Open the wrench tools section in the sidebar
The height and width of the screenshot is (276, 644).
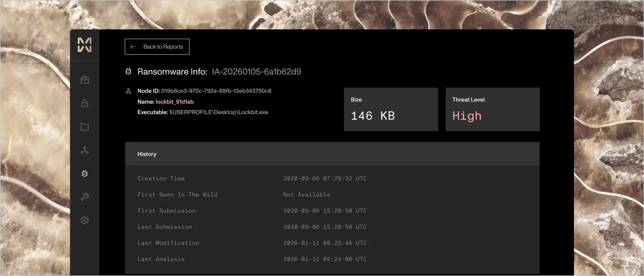pos(85,197)
